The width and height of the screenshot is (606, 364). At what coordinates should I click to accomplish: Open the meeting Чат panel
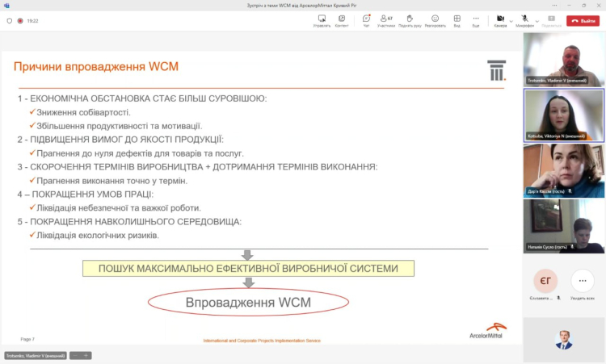[366, 19]
